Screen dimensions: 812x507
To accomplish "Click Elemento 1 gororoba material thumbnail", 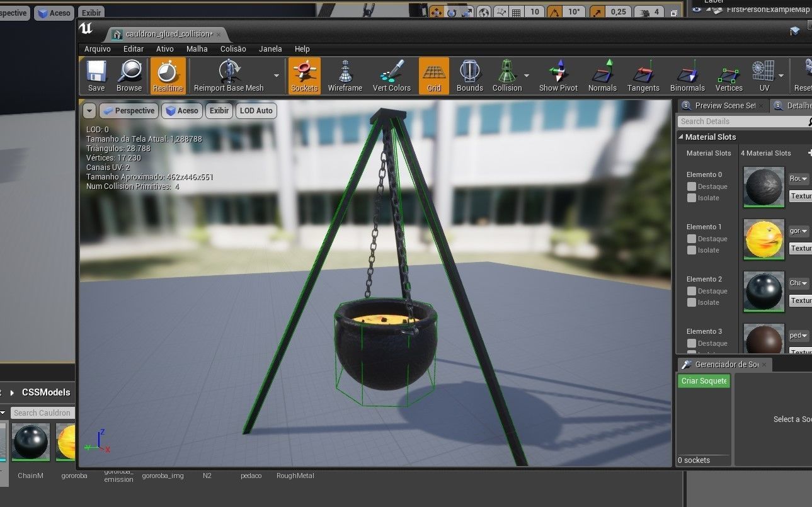I will 764,239.
